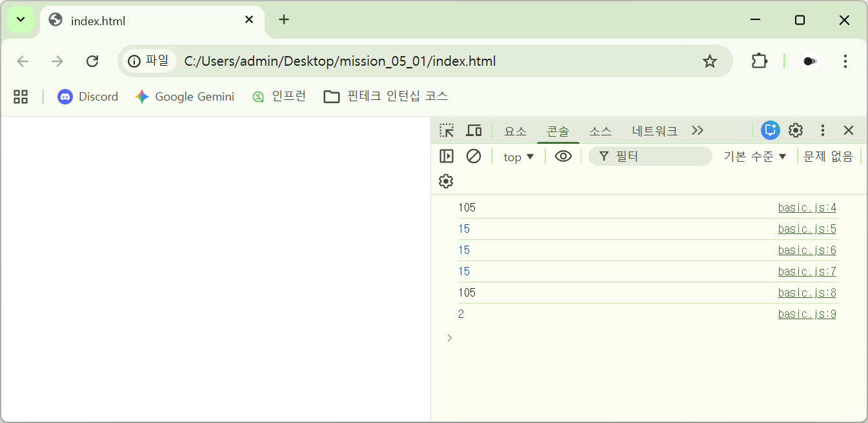Expand the top JavaScript context dropdown
868x423 pixels.
click(519, 157)
